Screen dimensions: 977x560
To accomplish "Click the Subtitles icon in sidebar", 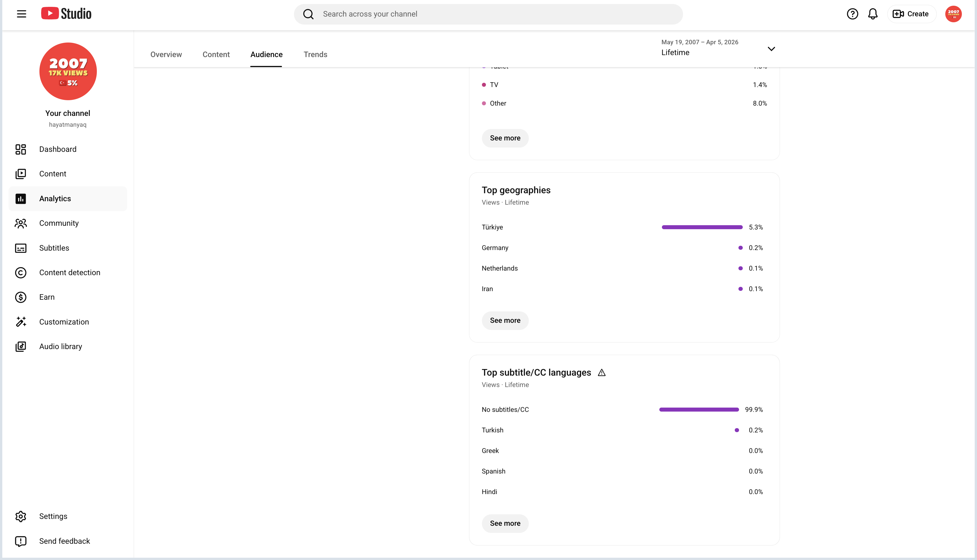I will (x=21, y=248).
